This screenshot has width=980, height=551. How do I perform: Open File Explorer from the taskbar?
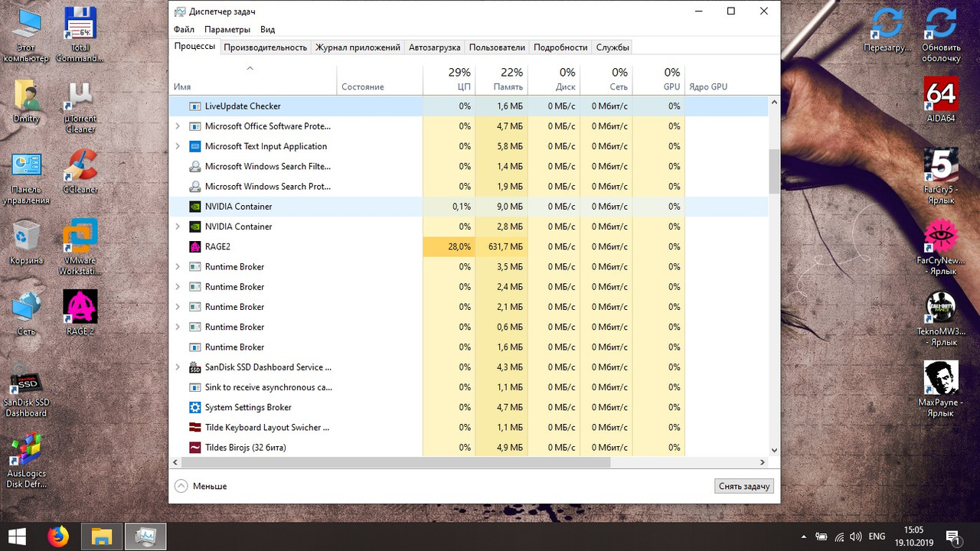click(x=102, y=536)
